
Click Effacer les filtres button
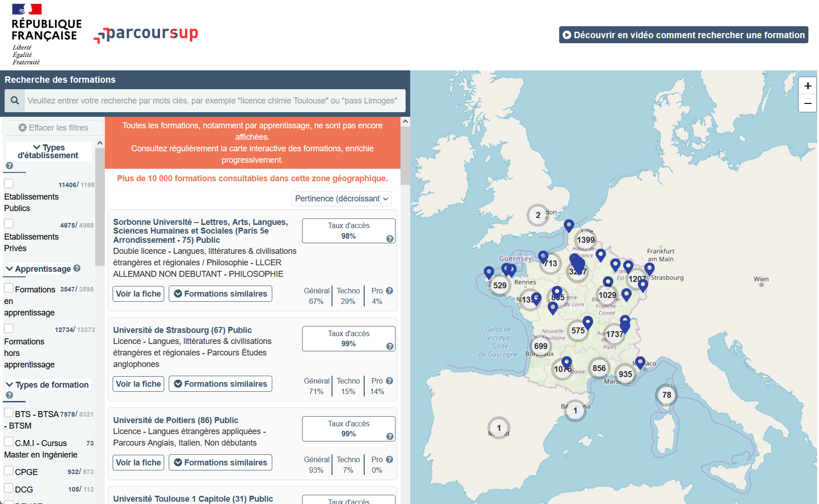[53, 127]
